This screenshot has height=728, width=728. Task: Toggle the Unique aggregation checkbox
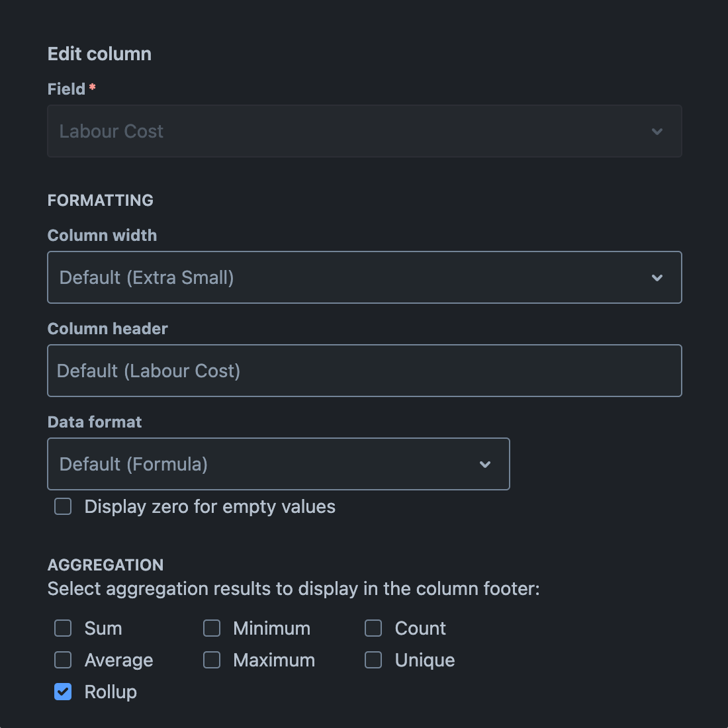373,660
